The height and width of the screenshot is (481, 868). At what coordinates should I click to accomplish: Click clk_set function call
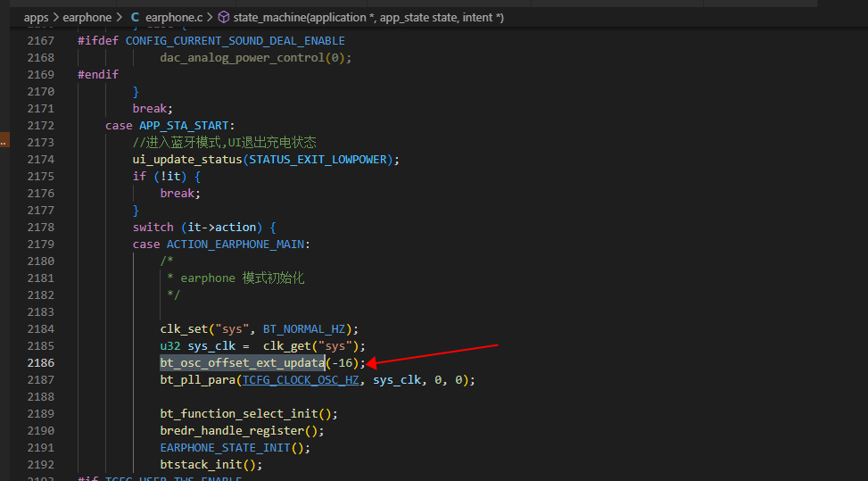(x=184, y=329)
